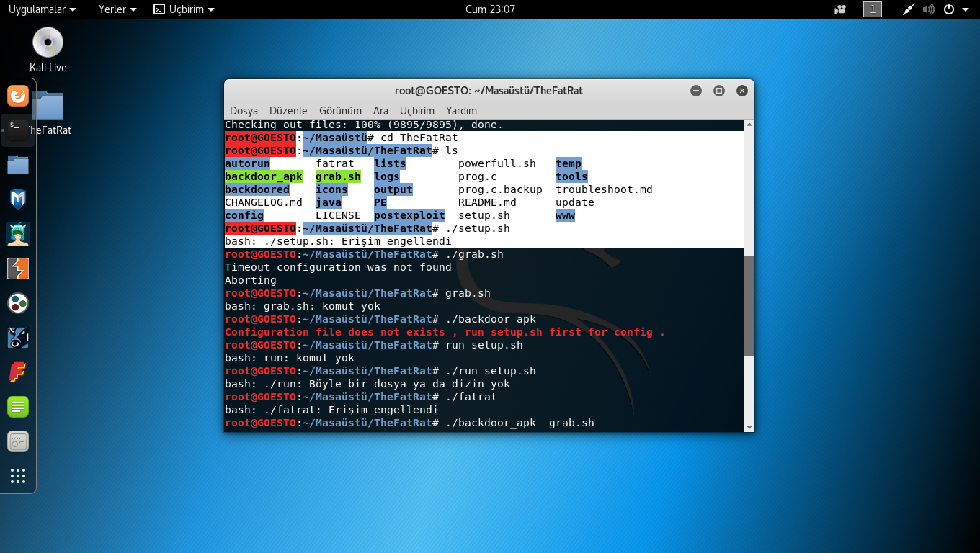Open the Yardım menu in terminal
This screenshot has width=980, height=553.
tap(461, 111)
